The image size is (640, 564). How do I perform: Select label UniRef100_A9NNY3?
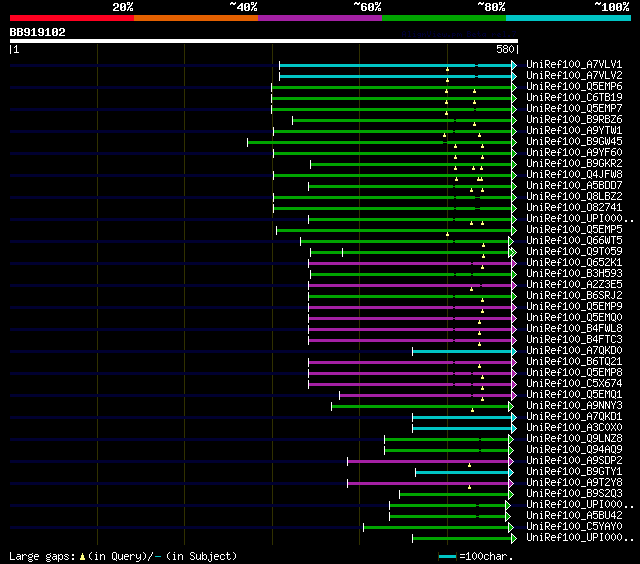tap(574, 406)
